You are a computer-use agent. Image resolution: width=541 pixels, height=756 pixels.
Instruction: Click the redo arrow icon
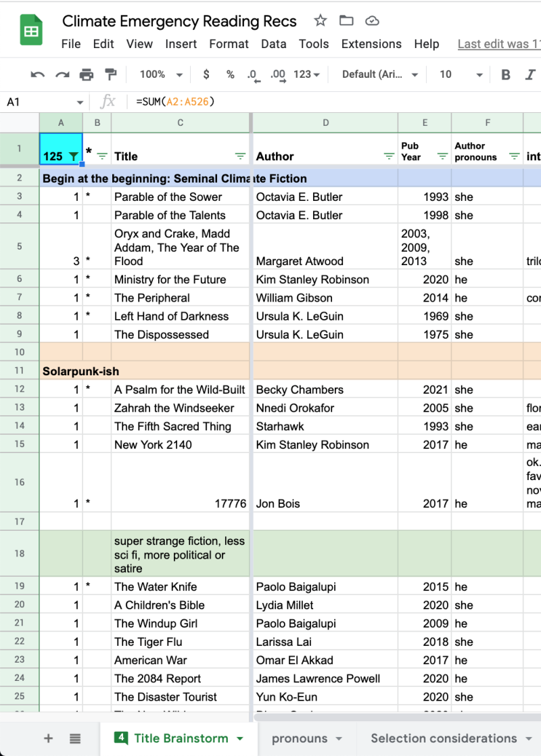tap(62, 74)
